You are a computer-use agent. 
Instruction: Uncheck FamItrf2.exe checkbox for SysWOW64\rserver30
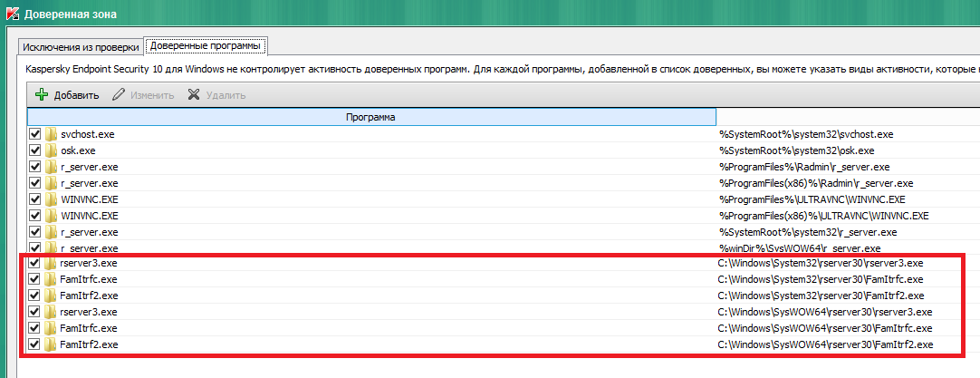pos(35,344)
